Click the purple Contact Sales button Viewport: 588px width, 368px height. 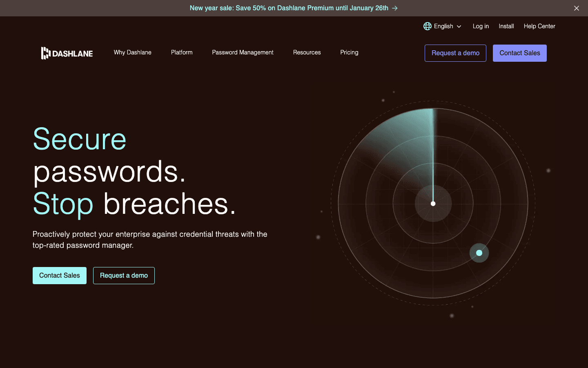click(x=519, y=53)
